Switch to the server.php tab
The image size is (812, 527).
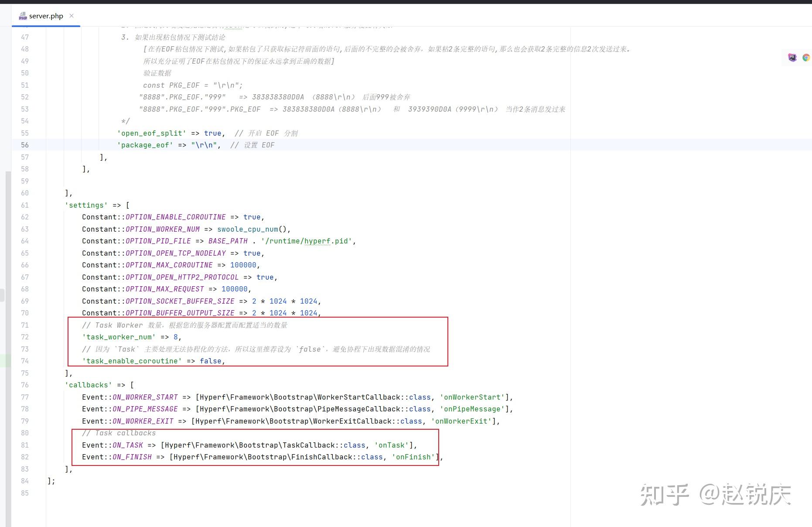pyautogui.click(x=45, y=16)
